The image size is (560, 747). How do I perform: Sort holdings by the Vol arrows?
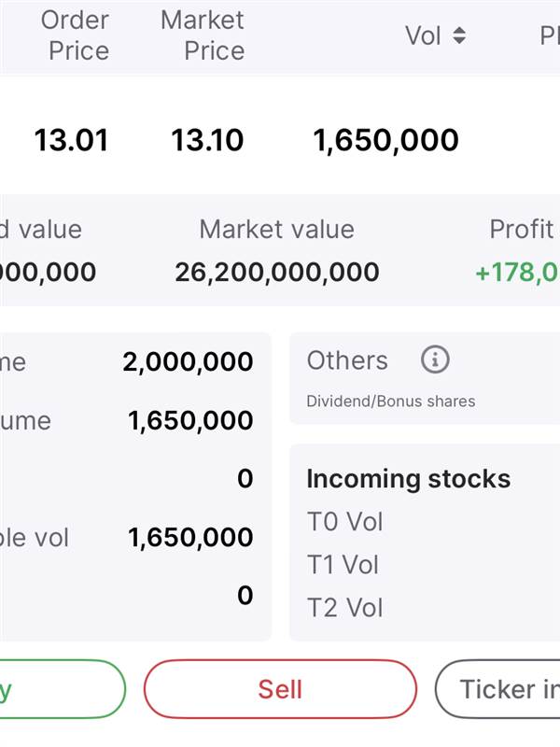coord(459,35)
